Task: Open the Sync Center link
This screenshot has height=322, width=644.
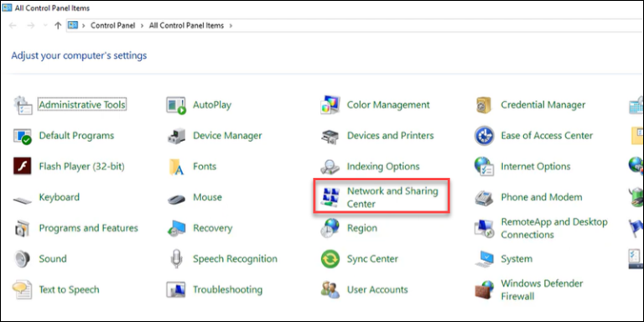Action: (x=372, y=259)
